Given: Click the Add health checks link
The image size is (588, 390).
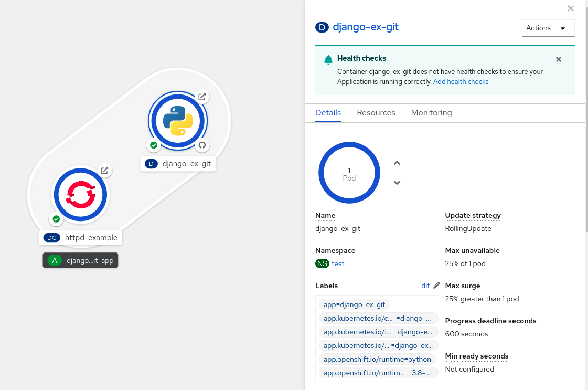Looking at the screenshot, I should point(461,82).
